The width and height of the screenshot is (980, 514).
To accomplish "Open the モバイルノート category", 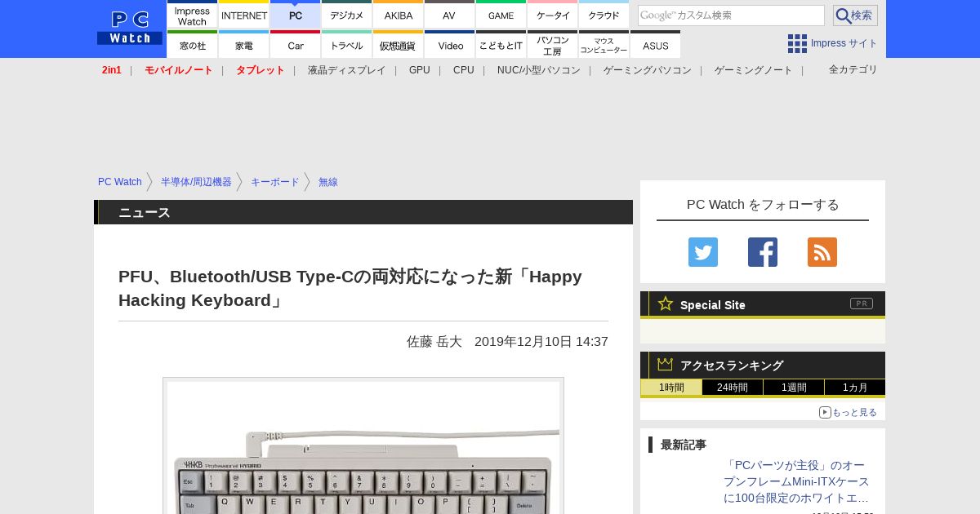I will click(x=179, y=70).
